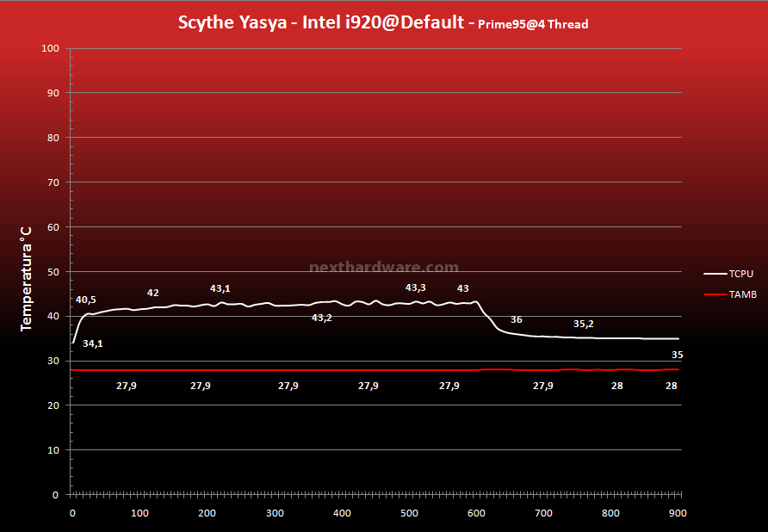Click the y-axis value 30

pos(53,361)
